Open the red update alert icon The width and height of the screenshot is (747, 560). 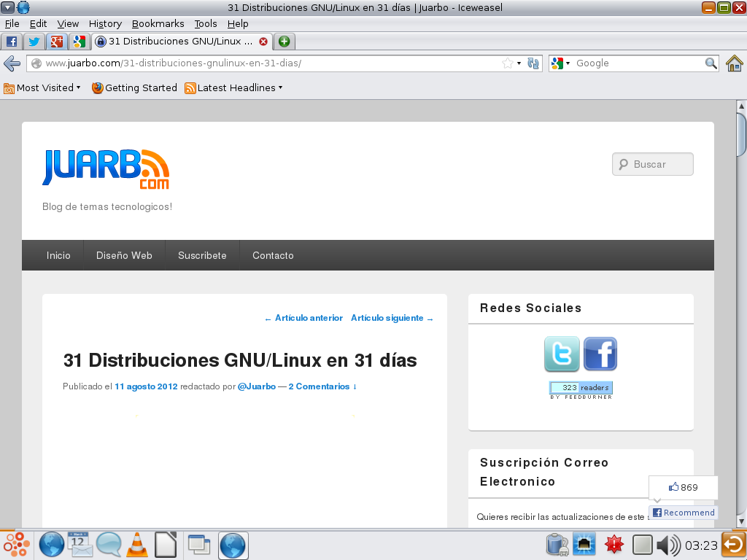(614, 545)
